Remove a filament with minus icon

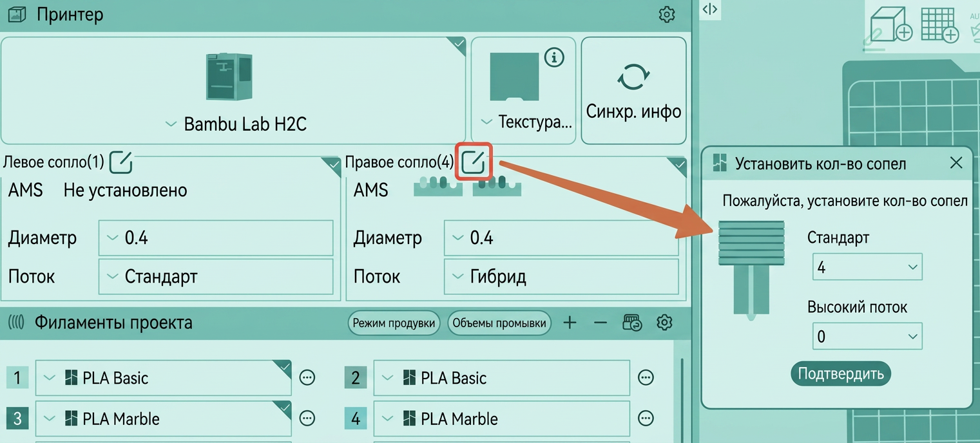(600, 322)
